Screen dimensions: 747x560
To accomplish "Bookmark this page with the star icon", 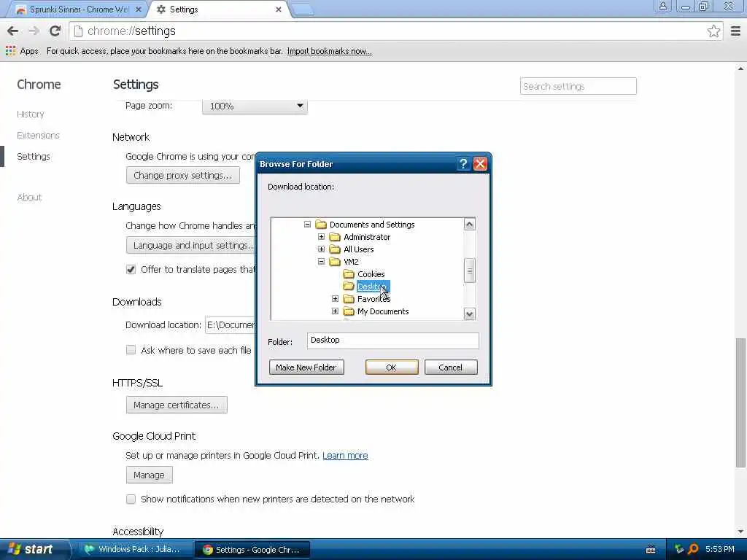I will click(x=713, y=31).
